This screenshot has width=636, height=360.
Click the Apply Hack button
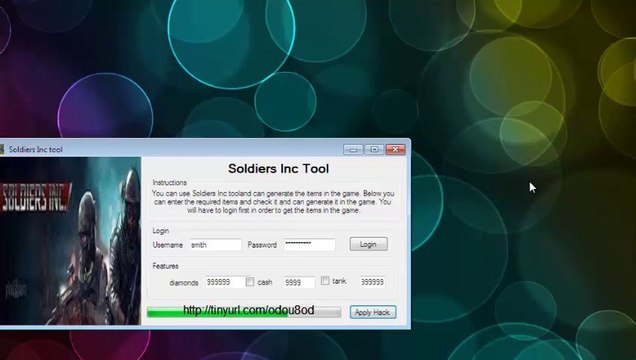pos(373,312)
